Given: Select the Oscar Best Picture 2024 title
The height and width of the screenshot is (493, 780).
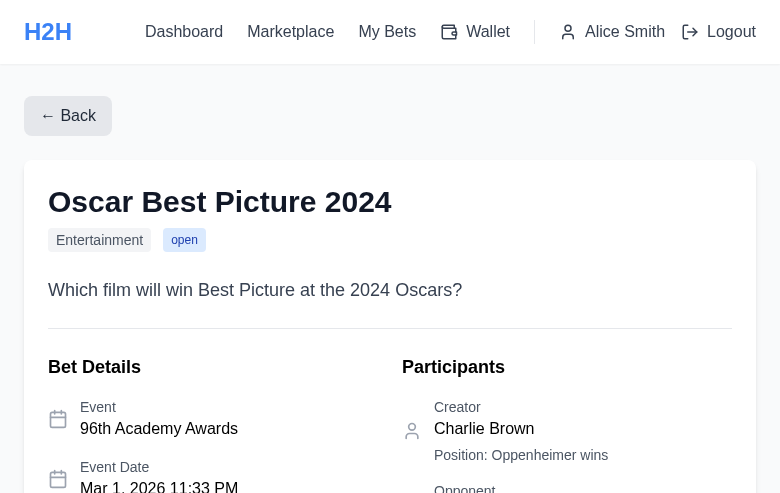Looking at the screenshot, I should pyautogui.click(x=219, y=202).
